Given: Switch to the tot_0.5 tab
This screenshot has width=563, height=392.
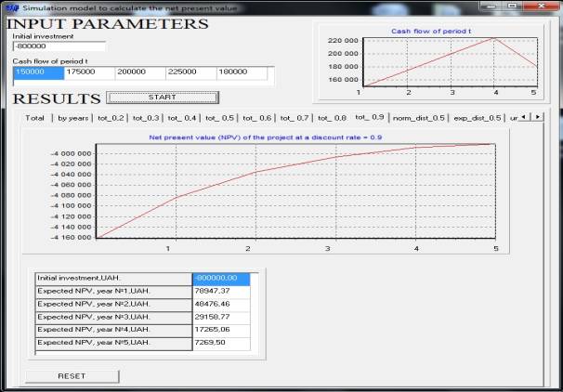Looking at the screenshot, I should [219, 118].
